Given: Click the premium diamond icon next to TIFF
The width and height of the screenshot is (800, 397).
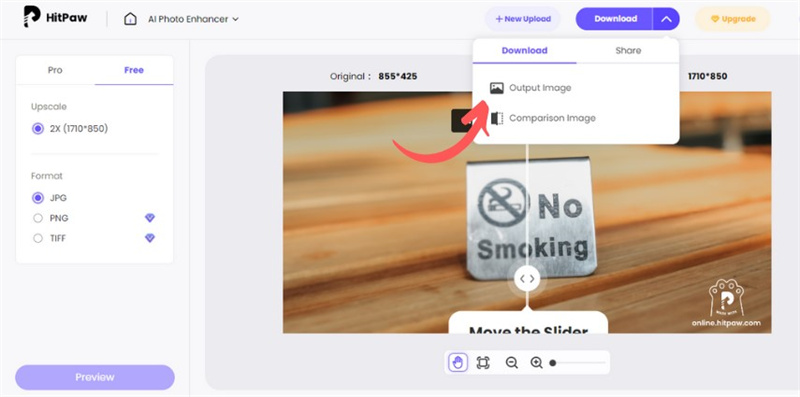Looking at the screenshot, I should point(149,238).
